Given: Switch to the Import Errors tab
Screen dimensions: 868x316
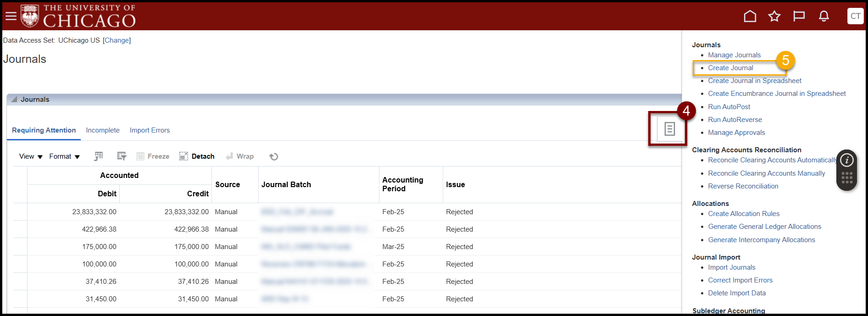Looking at the screenshot, I should [x=150, y=130].
